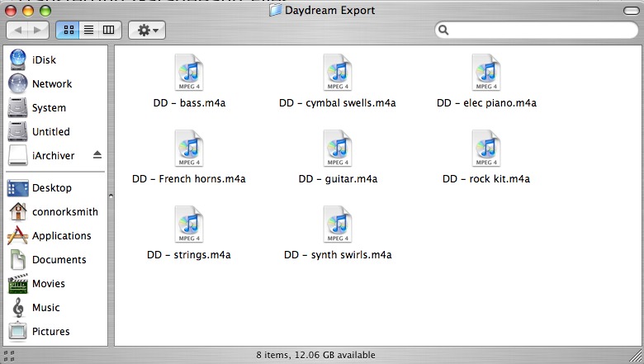This screenshot has width=644, height=364.
Task: Click the 'Applications' sidebar label
Action: tap(62, 236)
